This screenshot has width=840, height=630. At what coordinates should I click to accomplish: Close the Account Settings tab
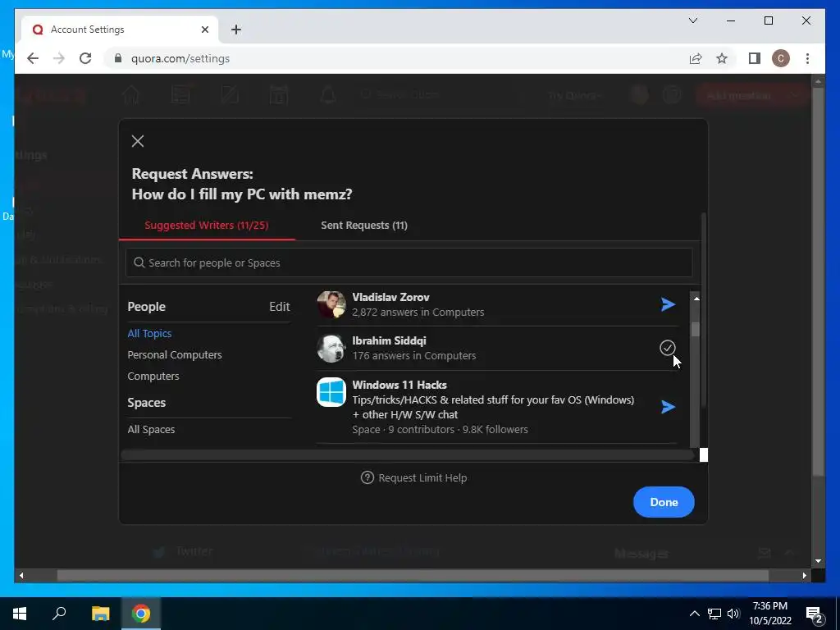pyautogui.click(x=204, y=30)
